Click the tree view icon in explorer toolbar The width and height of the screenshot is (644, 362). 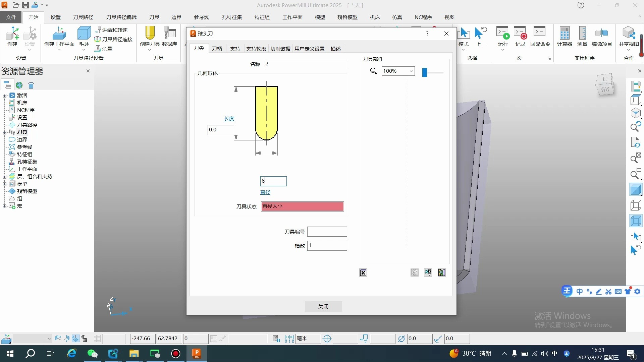point(7,85)
